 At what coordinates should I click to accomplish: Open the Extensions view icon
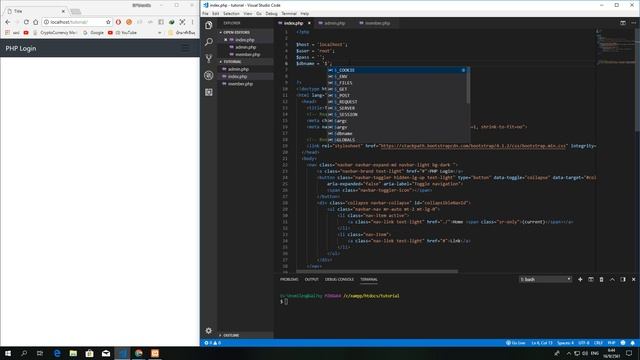tap(209, 92)
